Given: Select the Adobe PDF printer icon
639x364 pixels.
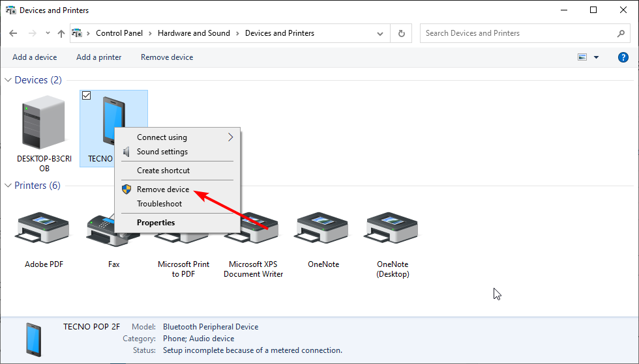Looking at the screenshot, I should click(x=43, y=229).
